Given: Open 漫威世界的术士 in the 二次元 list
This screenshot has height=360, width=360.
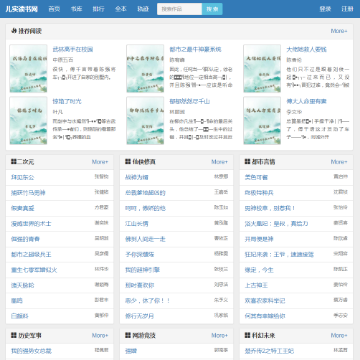Looking at the screenshot, I should click(x=31, y=224).
